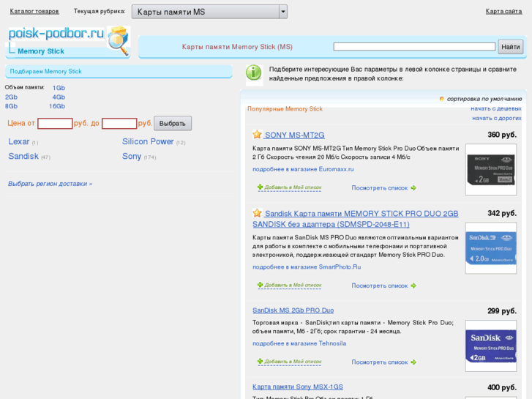Click 'Добавить в Мой список' under Sandisk SDMSPD-2048-E11
Viewport: 532px width, 399px height.
(x=293, y=286)
